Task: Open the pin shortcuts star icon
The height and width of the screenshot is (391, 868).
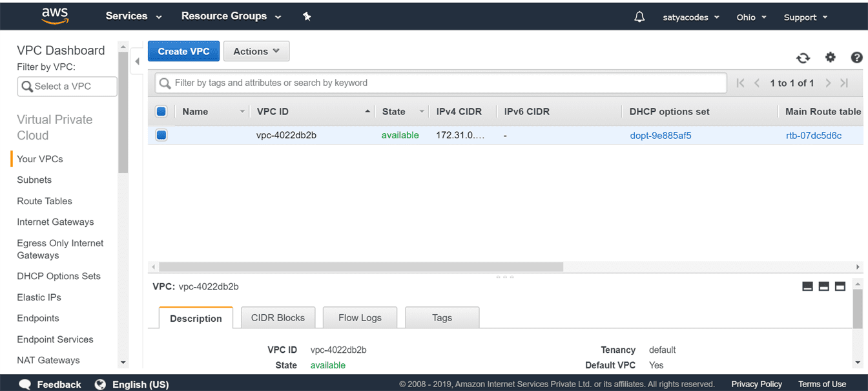Action: coord(307,17)
